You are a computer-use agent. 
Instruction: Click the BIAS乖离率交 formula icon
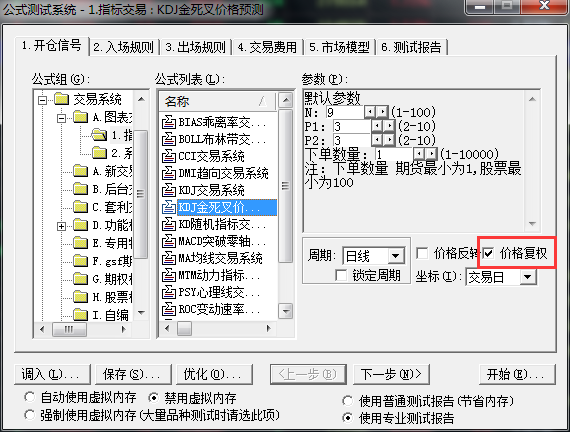pos(169,122)
